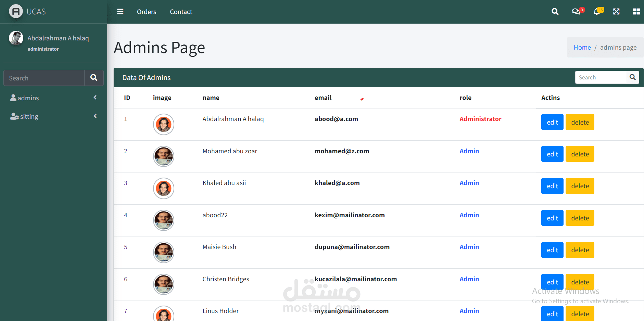Open the Contact menu item

[181, 12]
